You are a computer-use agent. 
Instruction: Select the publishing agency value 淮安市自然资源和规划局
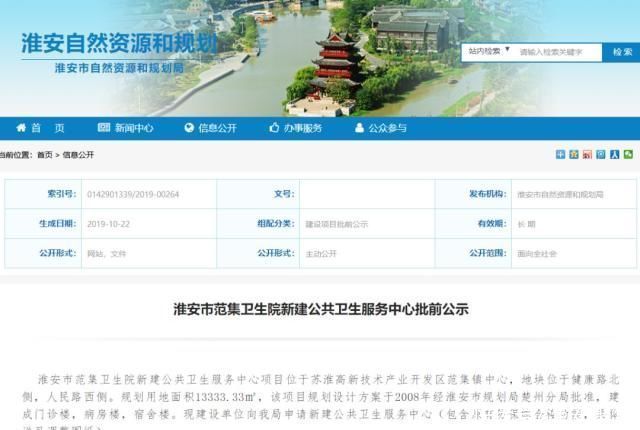[x=560, y=195]
